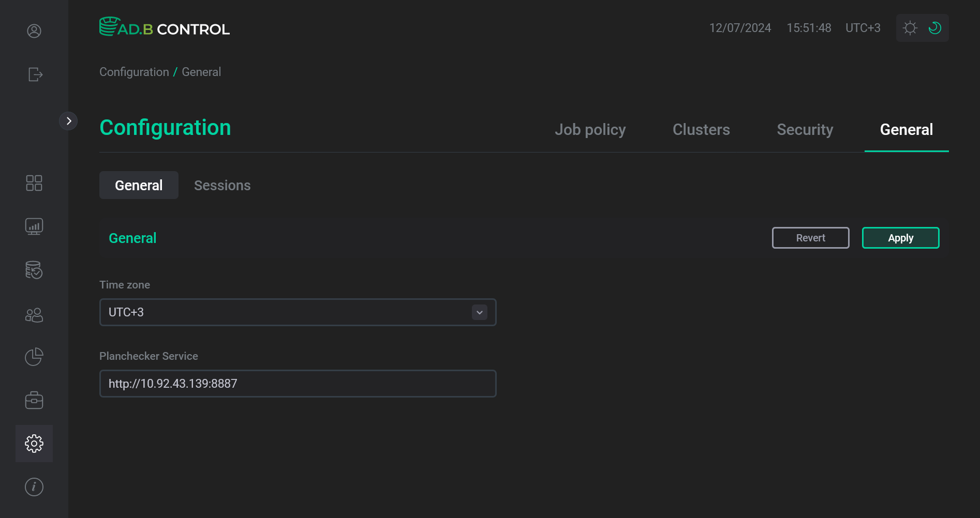Screen dimensions: 980x518
Task: Open the pie chart reports icon
Action: (34, 357)
